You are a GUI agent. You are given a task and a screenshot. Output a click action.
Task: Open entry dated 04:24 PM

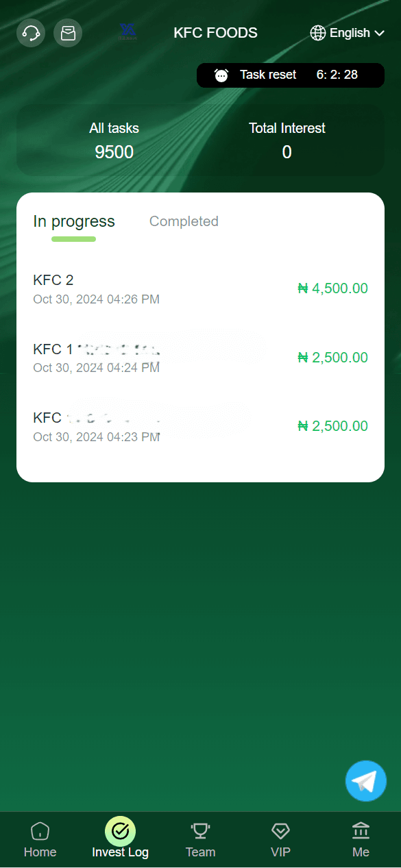click(x=200, y=358)
